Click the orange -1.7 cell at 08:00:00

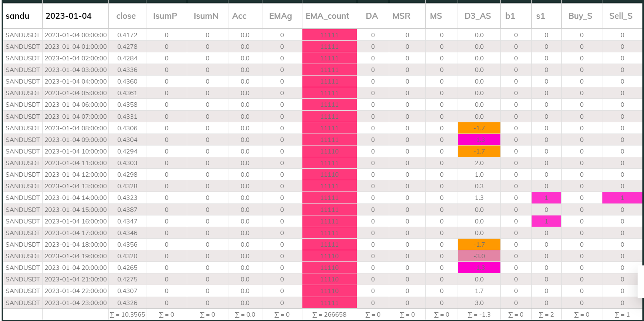tap(479, 128)
